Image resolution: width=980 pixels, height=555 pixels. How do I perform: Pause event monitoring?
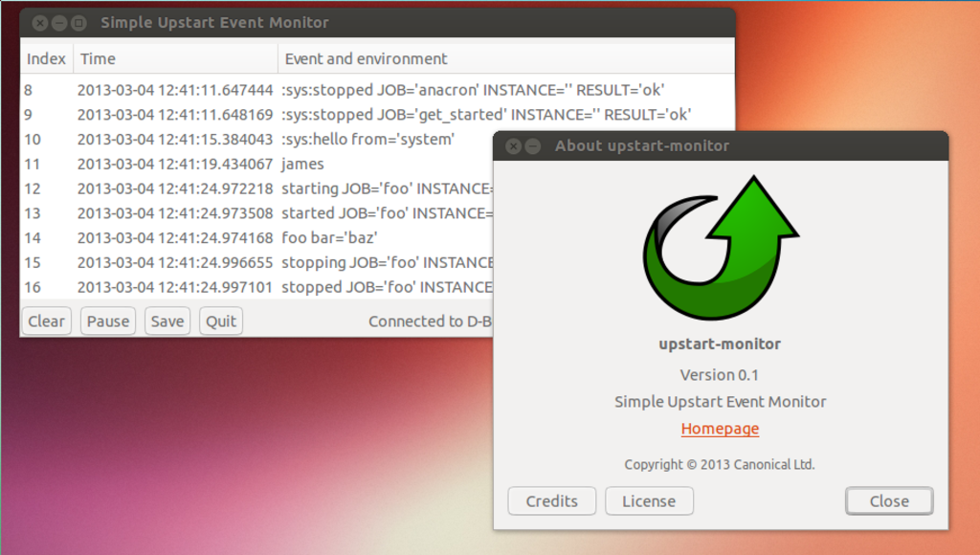point(107,322)
